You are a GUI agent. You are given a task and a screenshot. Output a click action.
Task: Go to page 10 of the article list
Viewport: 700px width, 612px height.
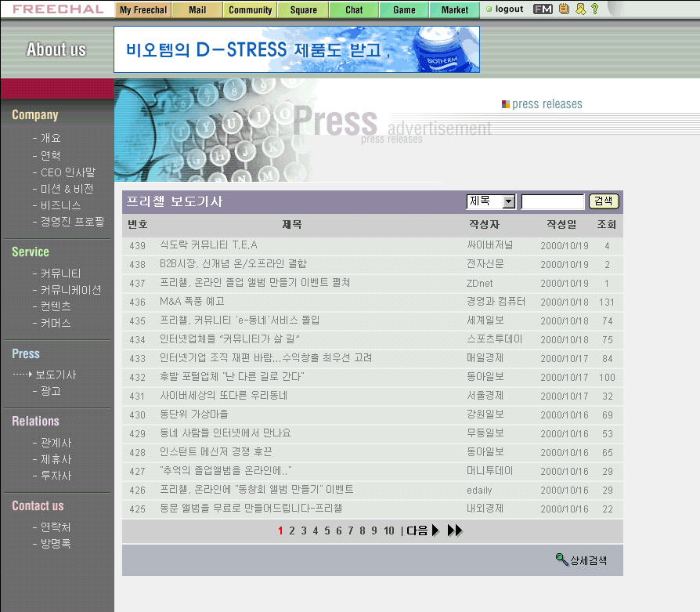pos(389,531)
